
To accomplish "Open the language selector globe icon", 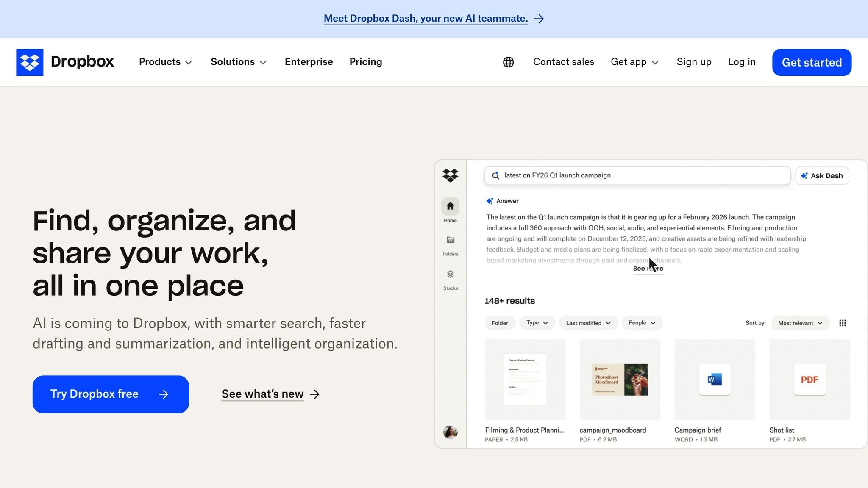I will click(x=508, y=62).
